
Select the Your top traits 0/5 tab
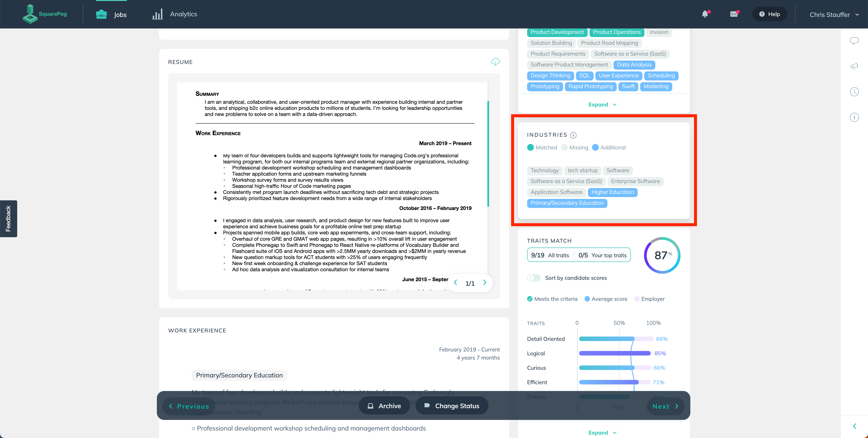(x=602, y=255)
